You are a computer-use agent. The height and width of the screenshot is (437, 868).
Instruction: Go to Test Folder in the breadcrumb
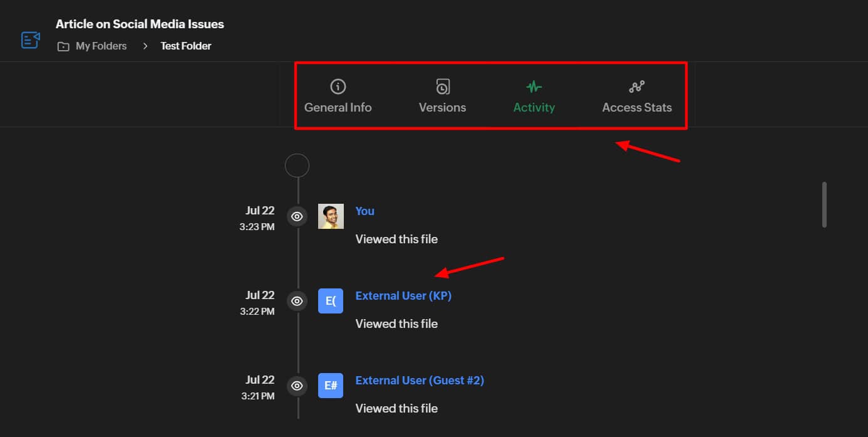[x=186, y=46]
